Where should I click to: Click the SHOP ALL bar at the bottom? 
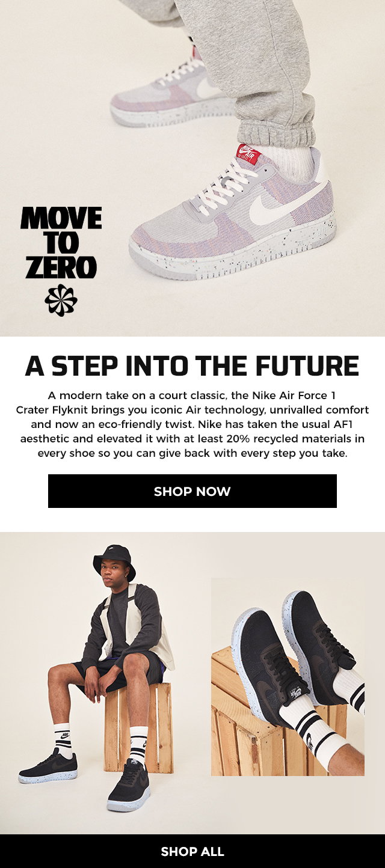[192, 851]
